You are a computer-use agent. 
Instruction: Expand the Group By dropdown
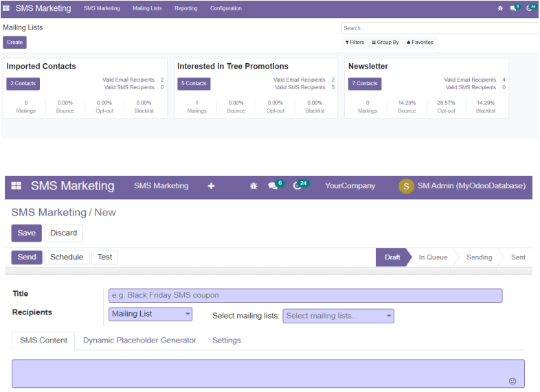(385, 43)
